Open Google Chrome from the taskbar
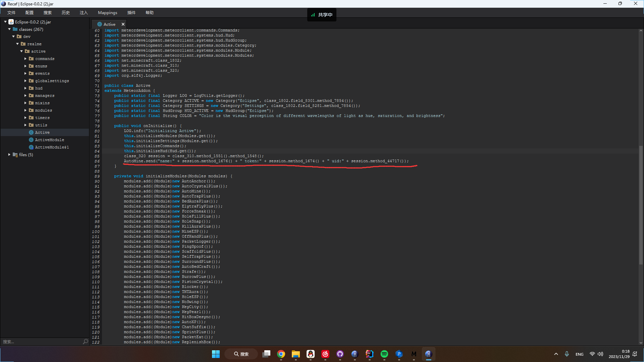The width and height of the screenshot is (644, 362). [281, 354]
